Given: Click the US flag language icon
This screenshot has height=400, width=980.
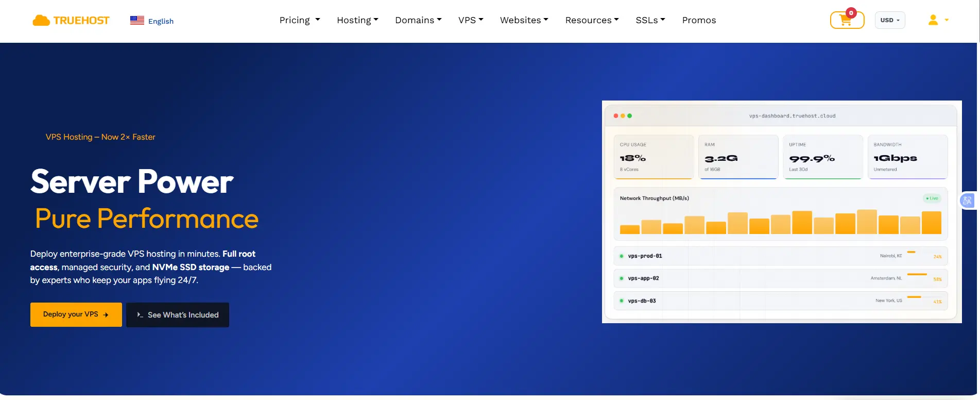Looking at the screenshot, I should click(137, 21).
